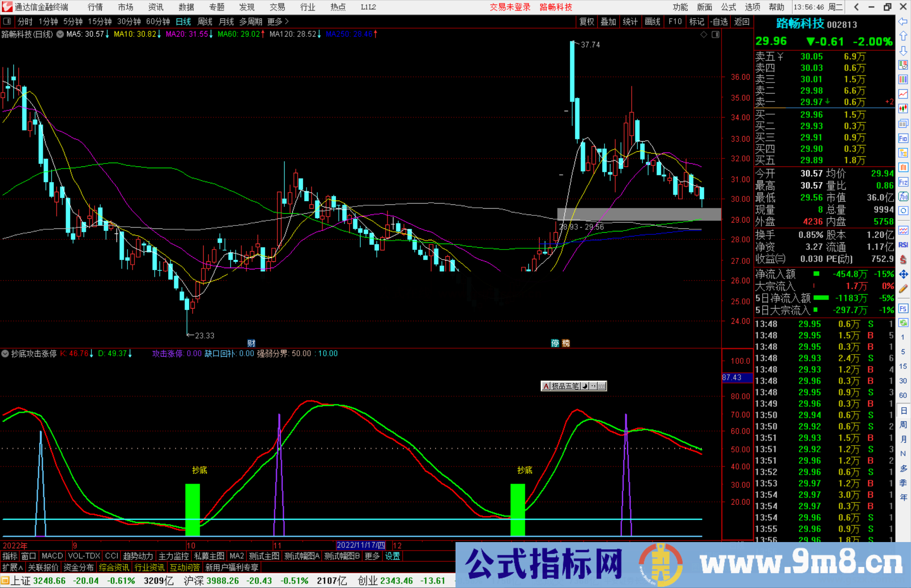Open the orange document icon in sidebar
911x588 pixels.
coord(903,167)
